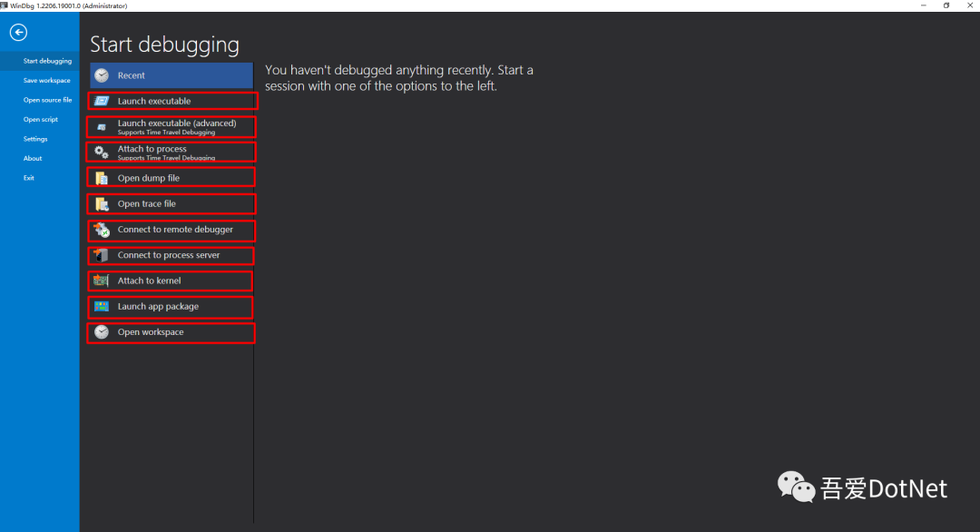Click the Launch app package tiles icon

(x=102, y=306)
